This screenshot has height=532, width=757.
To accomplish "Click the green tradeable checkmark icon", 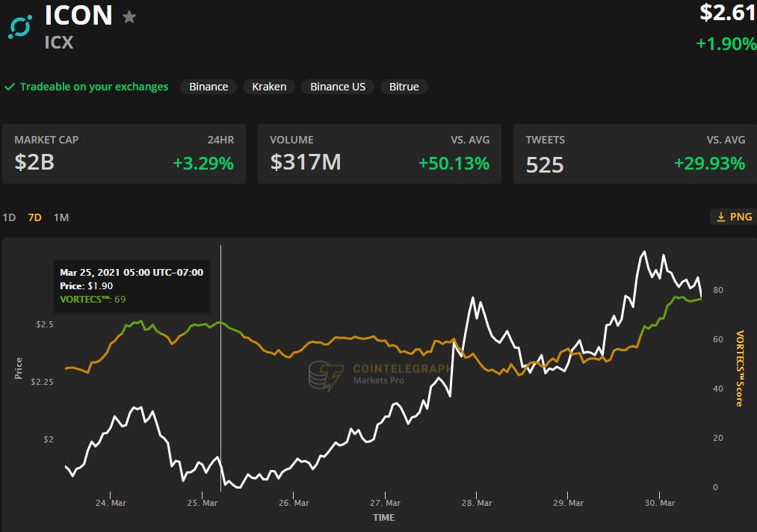I will [x=9, y=87].
